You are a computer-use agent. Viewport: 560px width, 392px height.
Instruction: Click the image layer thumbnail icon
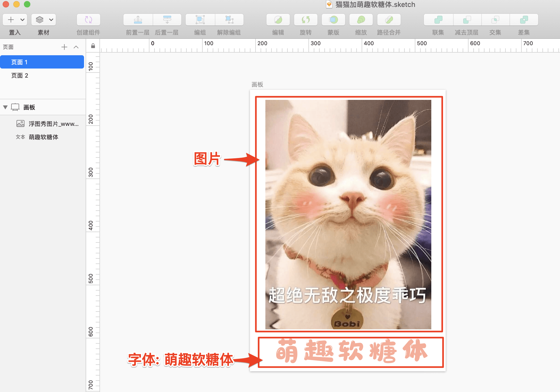coord(20,123)
